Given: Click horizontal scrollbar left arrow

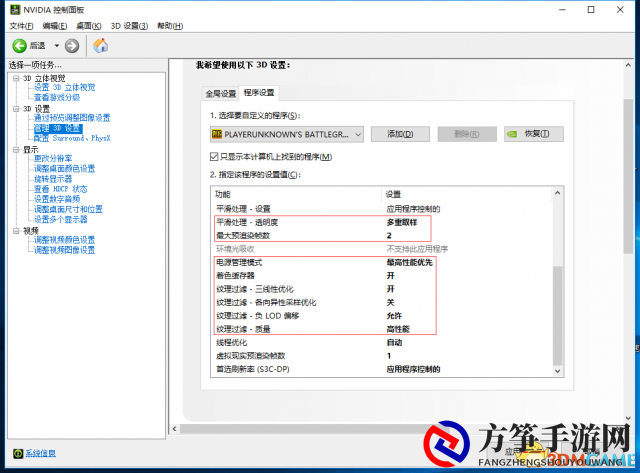Looking at the screenshot, I should [x=175, y=429].
